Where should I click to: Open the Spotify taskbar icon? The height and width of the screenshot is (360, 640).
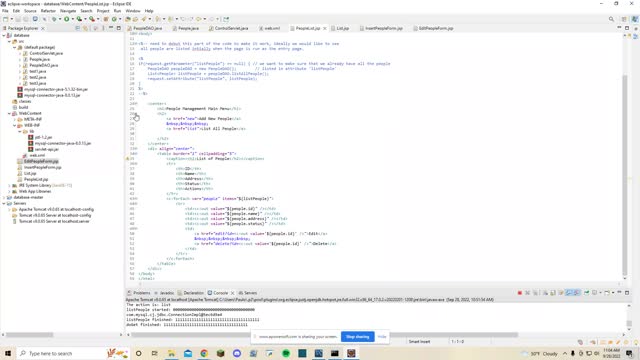pos(286,353)
